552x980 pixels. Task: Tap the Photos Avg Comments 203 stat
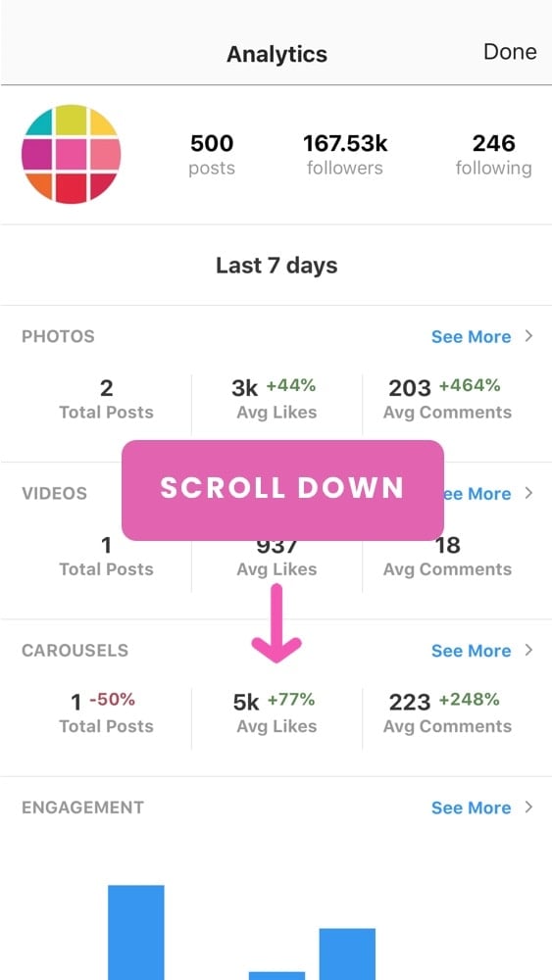pyautogui.click(x=447, y=399)
